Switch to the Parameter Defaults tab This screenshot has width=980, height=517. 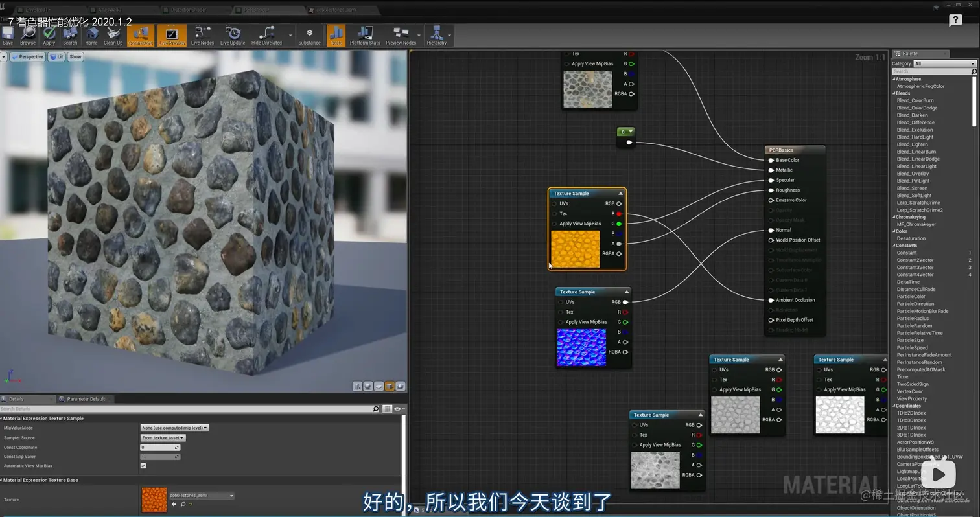point(86,399)
